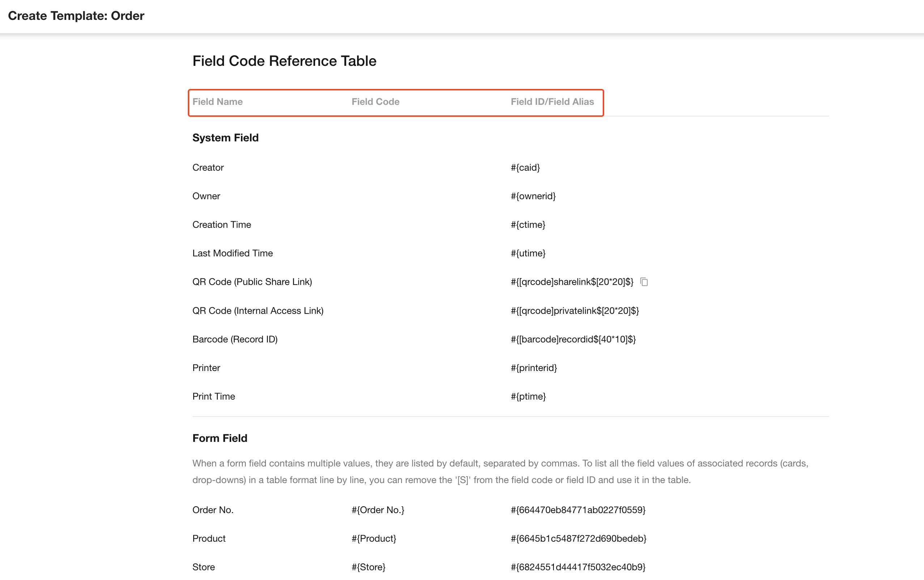Click the Field Code column header
This screenshot has width=924, height=580.
coord(375,102)
